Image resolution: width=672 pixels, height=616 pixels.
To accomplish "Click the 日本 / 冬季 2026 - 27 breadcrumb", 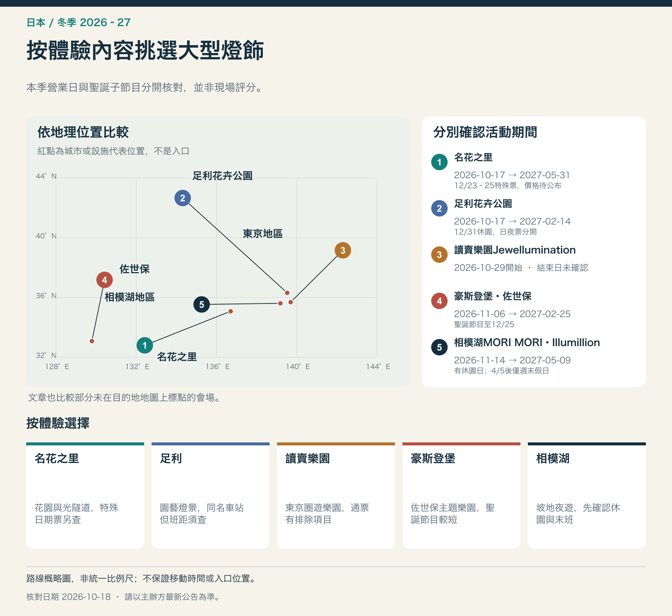I will pos(78,22).
